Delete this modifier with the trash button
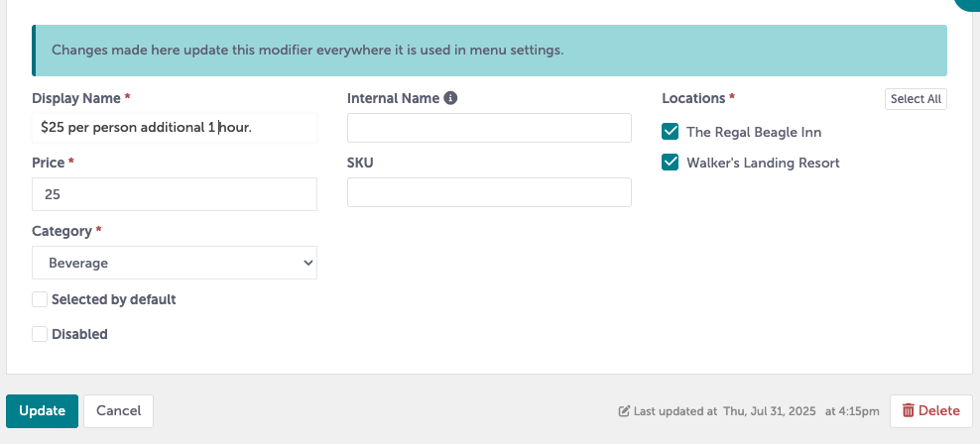980x444 pixels. pos(930,410)
